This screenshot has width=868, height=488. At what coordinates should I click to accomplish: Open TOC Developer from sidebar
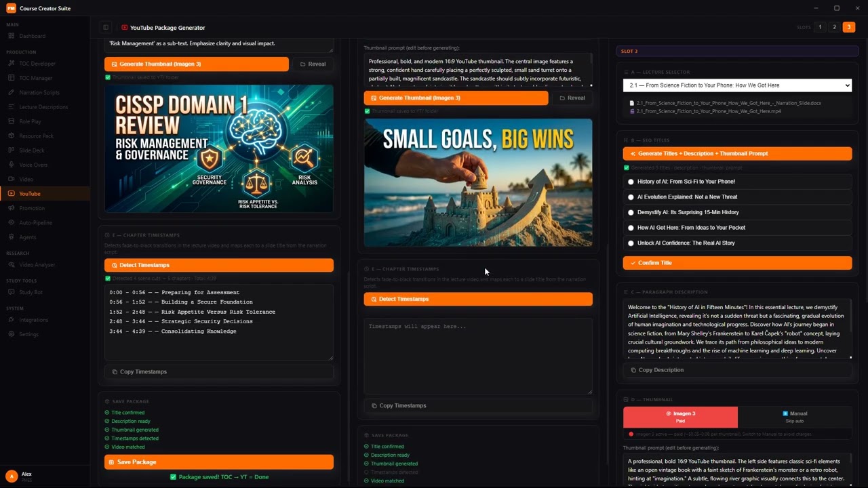(x=37, y=64)
